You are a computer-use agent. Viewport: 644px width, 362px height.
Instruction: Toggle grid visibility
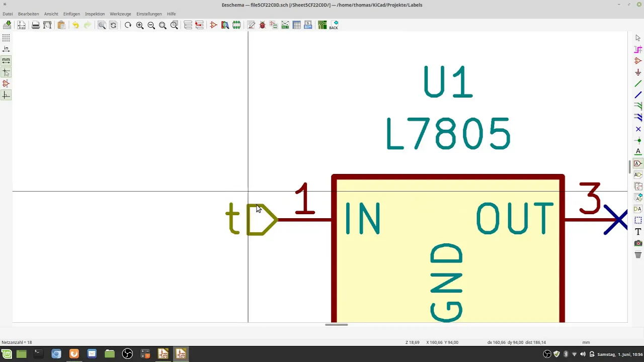[x=6, y=38]
